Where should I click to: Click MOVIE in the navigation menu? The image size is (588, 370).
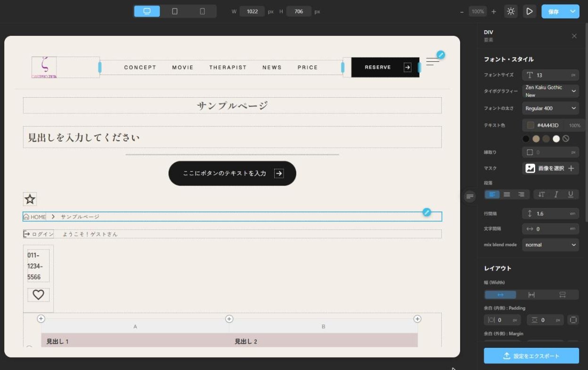pos(183,67)
